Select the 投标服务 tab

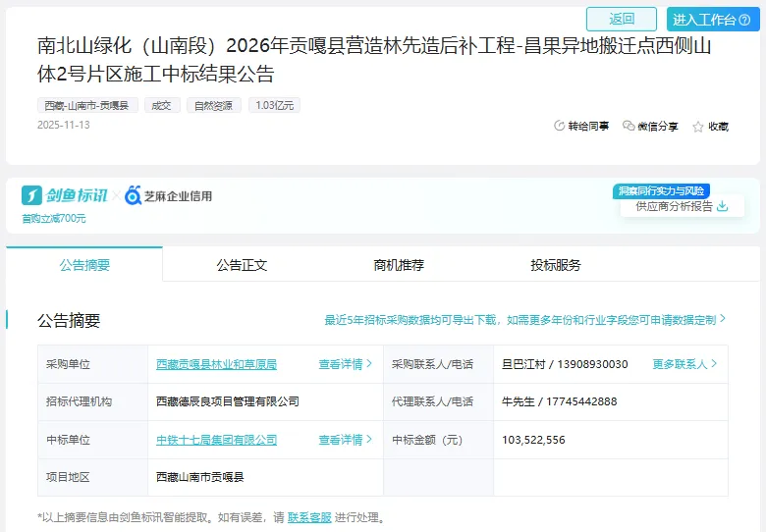click(x=556, y=265)
